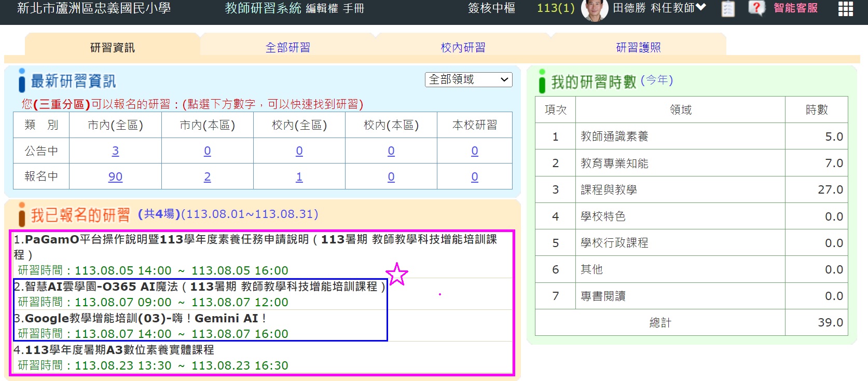Screen dimensions: 868x381
Task: Click 0 under 本校研習 in 報名中 row
Action: [475, 176]
